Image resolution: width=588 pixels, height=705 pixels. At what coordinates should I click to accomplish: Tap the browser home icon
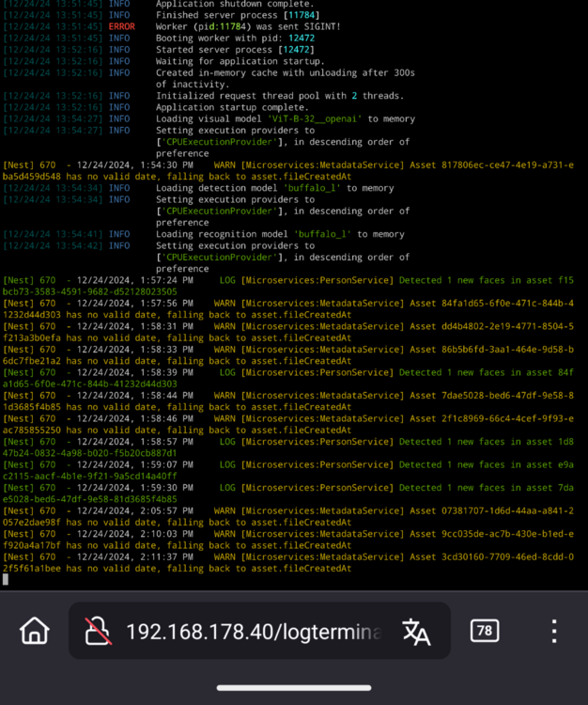(x=35, y=631)
